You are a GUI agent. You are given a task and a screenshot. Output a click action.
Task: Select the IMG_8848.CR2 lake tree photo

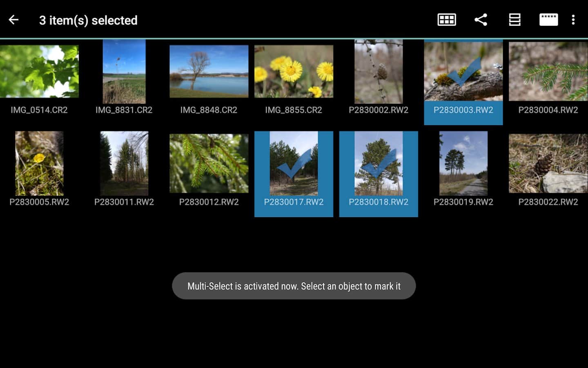[209, 72]
